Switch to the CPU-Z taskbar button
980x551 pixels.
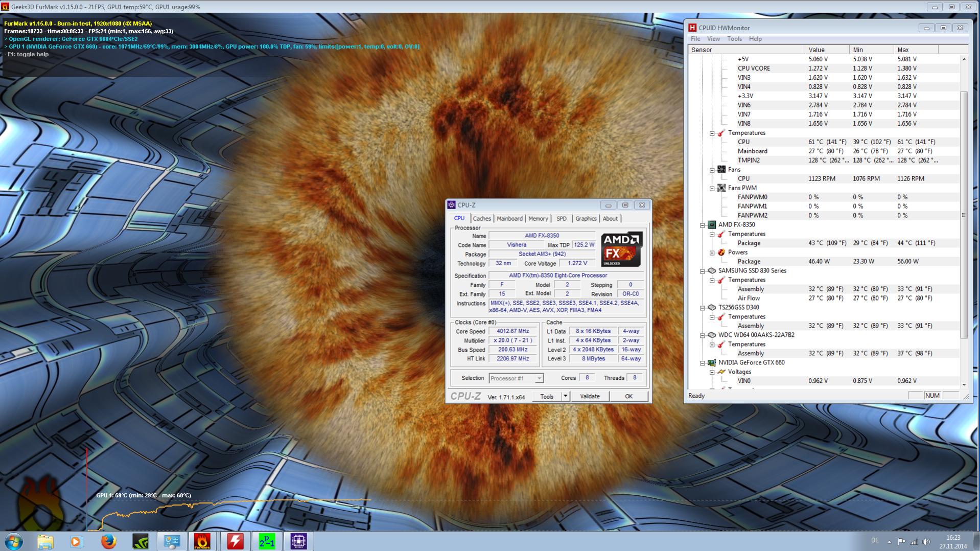(x=298, y=541)
